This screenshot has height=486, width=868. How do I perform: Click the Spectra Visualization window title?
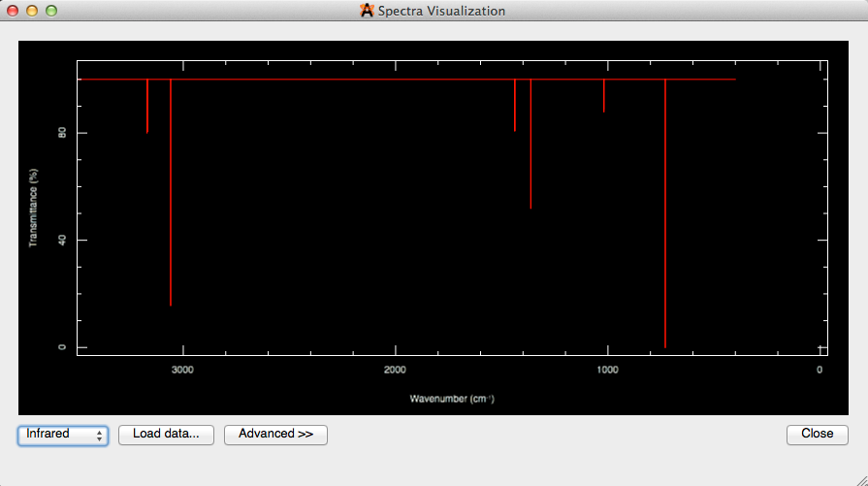point(441,12)
